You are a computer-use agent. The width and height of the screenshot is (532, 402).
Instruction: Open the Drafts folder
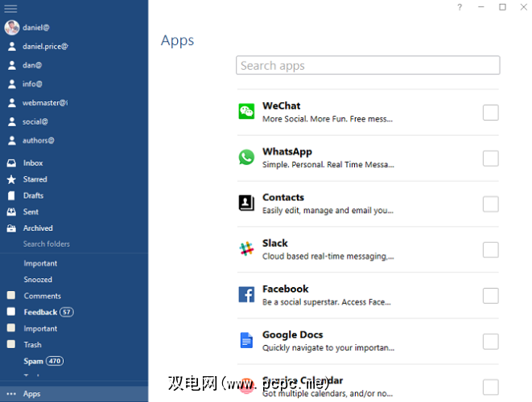pyautogui.click(x=33, y=195)
